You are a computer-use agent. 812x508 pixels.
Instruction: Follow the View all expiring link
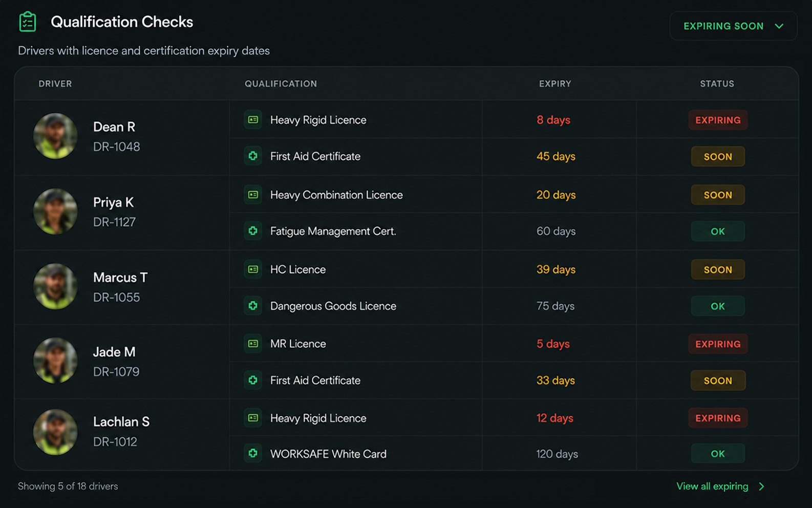[712, 486]
